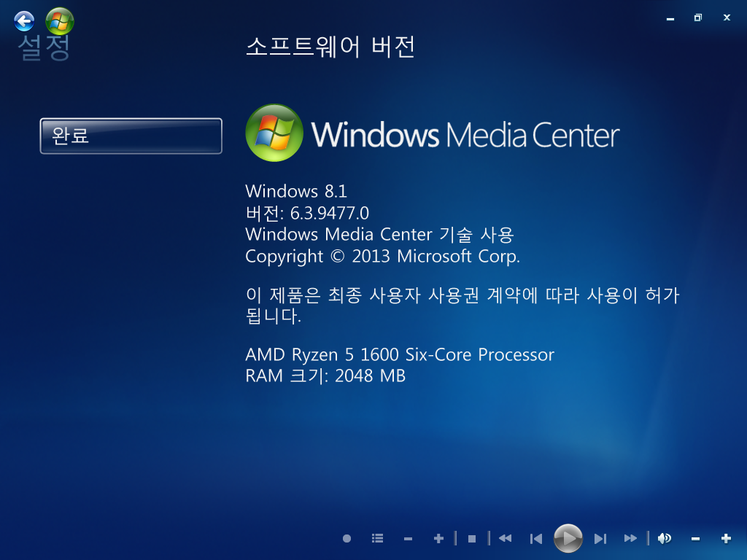Skip back to previous track
The image size is (747, 560).
tap(536, 539)
